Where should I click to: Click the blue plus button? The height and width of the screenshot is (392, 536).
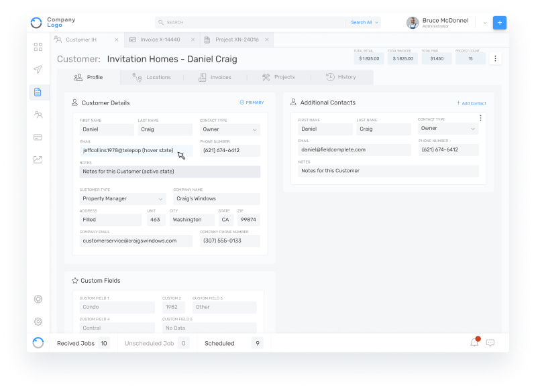[x=499, y=23]
